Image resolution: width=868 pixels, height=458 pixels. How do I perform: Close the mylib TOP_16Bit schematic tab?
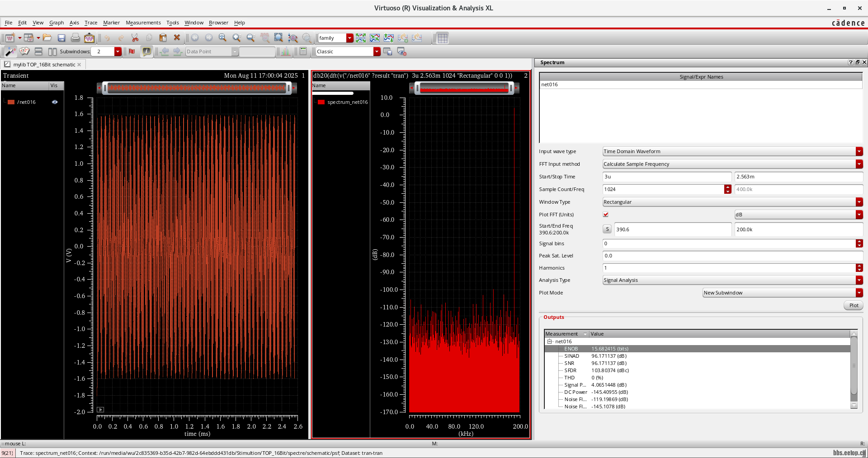[80, 65]
